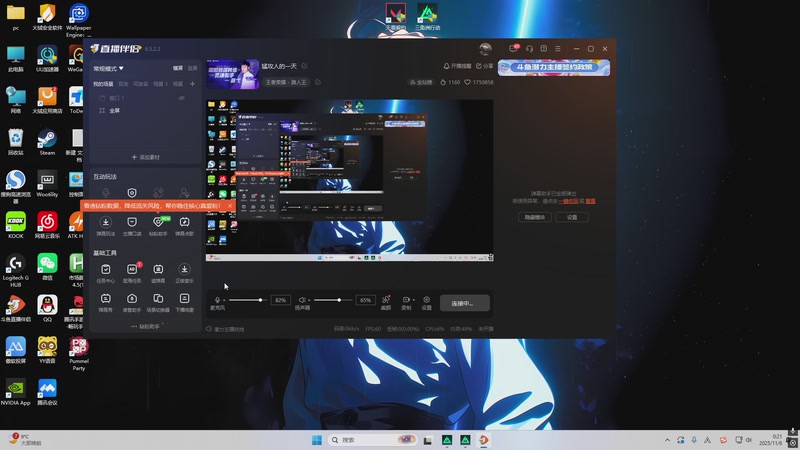Click the taskbar search box
Screen dimensions: 800x450
pos(371,440)
